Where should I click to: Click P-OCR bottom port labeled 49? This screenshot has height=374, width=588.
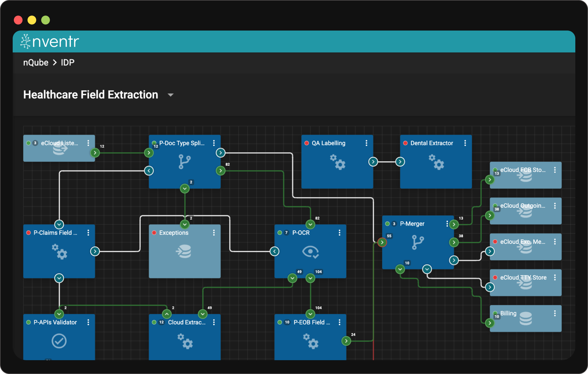292,278
